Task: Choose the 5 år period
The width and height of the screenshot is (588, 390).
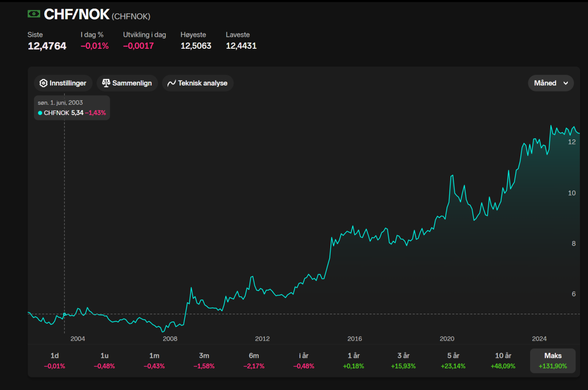Action: 453,361
